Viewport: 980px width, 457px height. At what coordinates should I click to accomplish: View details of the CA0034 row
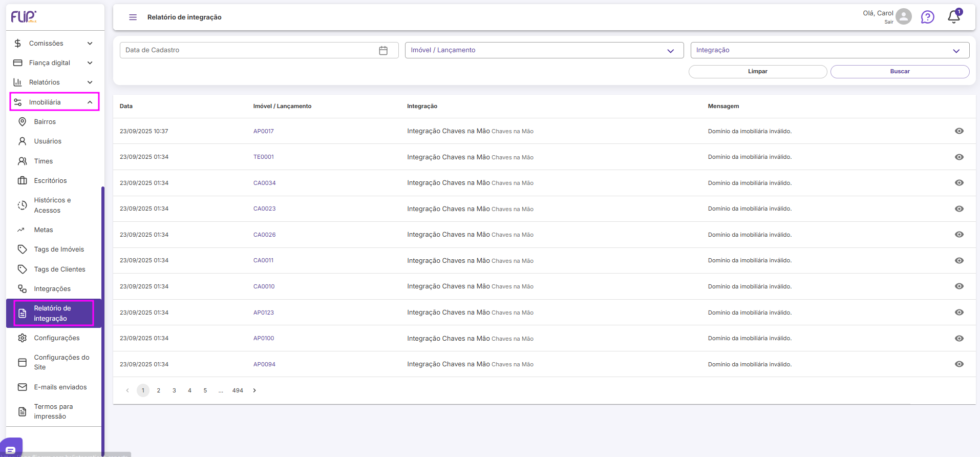pyautogui.click(x=959, y=183)
